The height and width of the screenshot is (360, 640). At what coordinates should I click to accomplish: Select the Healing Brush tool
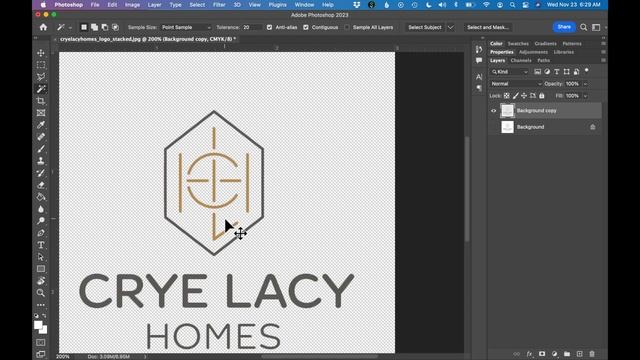click(x=41, y=137)
